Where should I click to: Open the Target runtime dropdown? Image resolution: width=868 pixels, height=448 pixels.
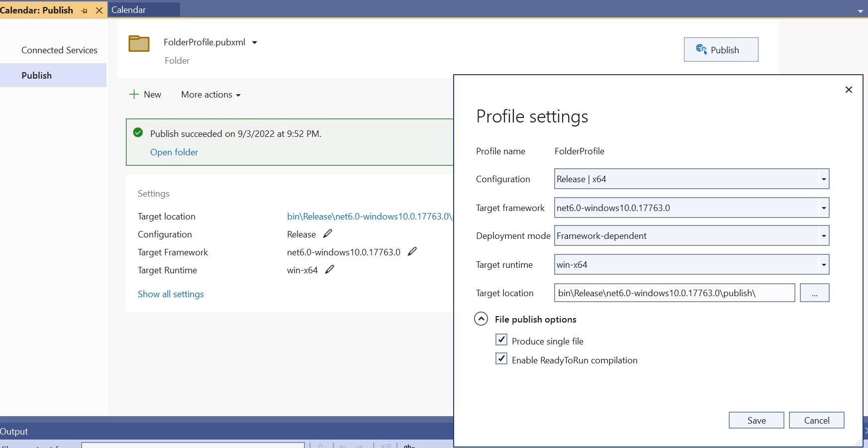coord(823,264)
